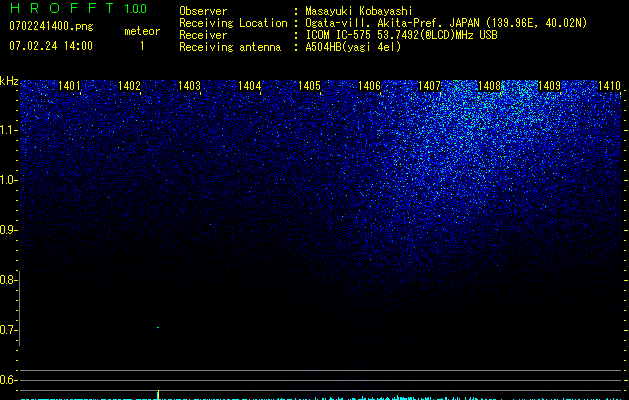Viewport: 629px width, 400px height.
Task: Click the meteor count value 1
Action: 142,46
